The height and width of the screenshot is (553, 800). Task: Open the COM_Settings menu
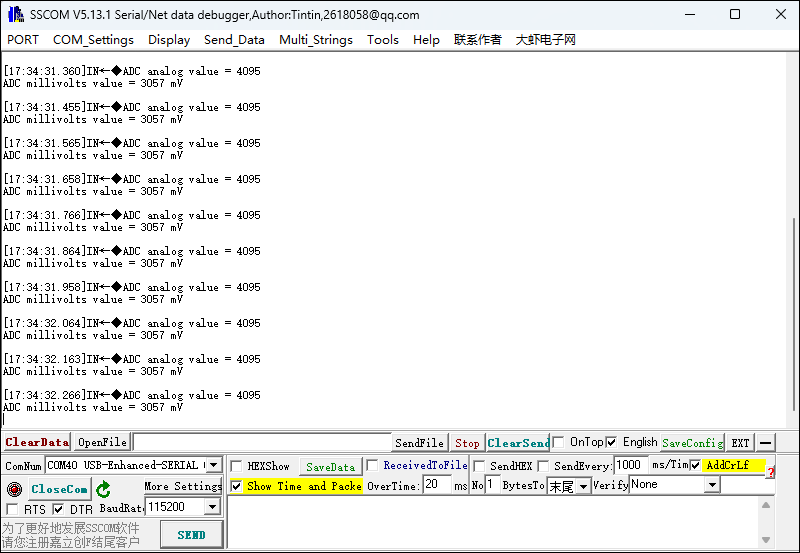tap(93, 40)
